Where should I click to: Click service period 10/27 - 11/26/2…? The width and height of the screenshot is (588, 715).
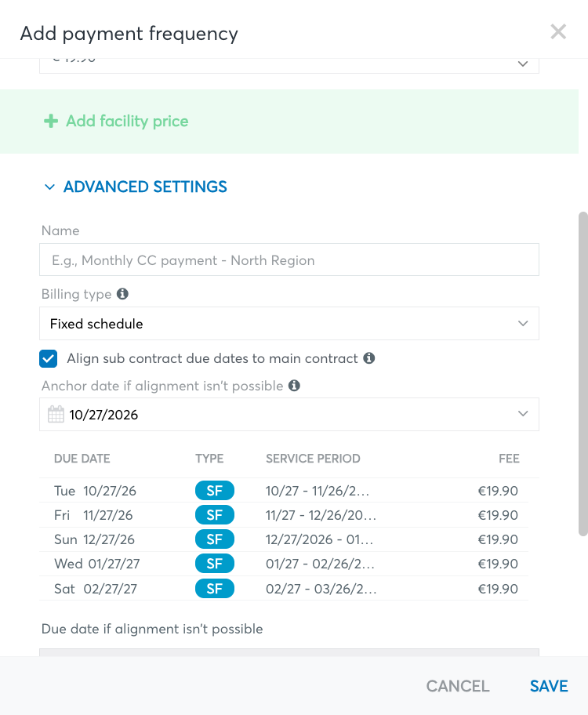tap(318, 491)
